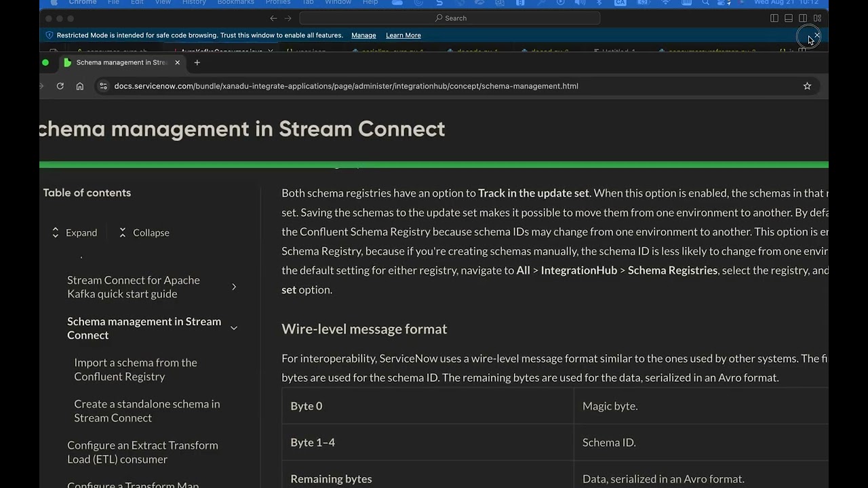The image size is (868, 488).
Task: Click the Table of contents heading
Action: (87, 192)
